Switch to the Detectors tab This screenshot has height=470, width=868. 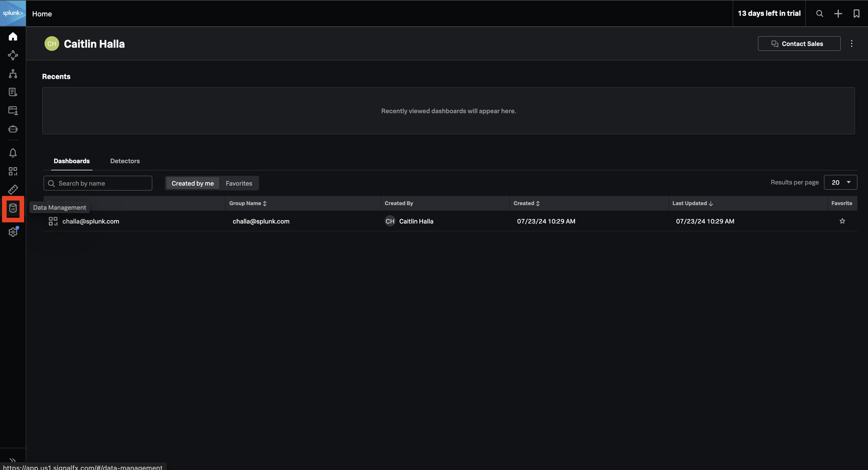point(125,161)
